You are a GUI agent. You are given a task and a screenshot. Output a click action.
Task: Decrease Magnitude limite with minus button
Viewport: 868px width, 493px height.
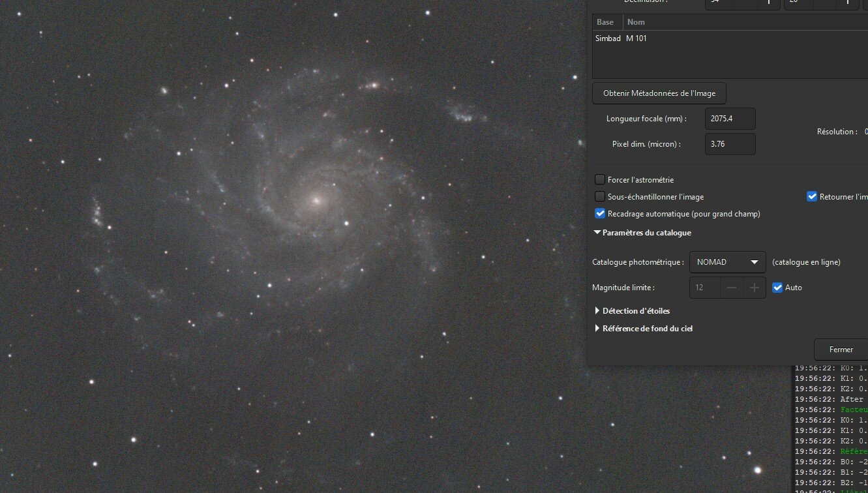732,288
